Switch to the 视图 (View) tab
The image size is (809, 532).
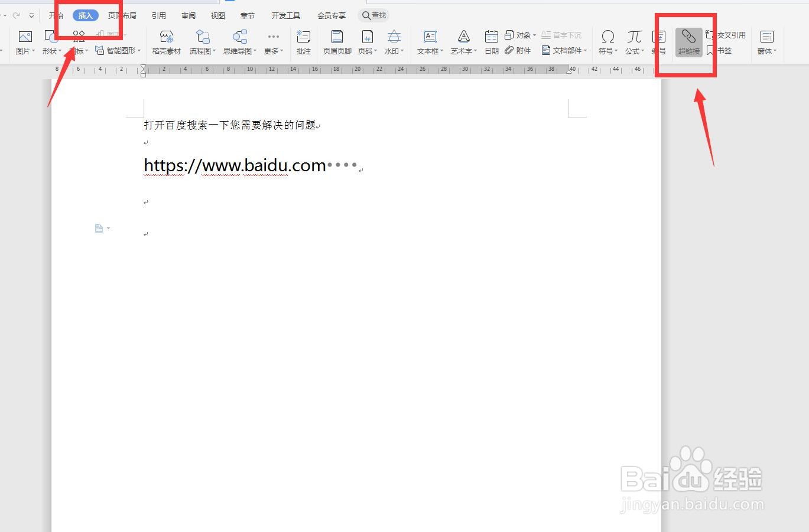(x=218, y=15)
